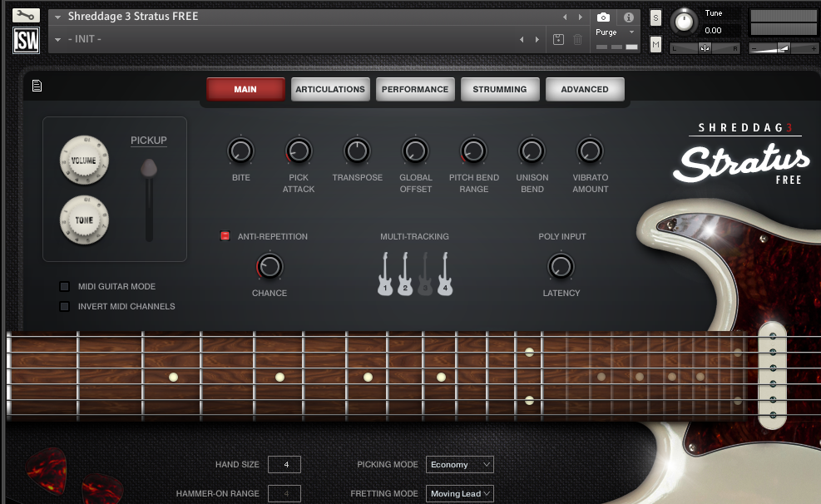
Task: Open the Strumming tab
Action: (x=499, y=90)
